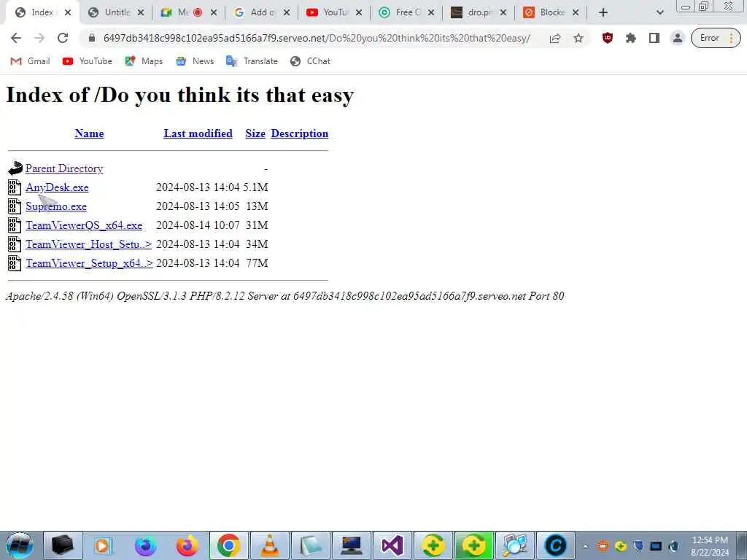The height and width of the screenshot is (560, 747).
Task: Click the Error update button
Action: 716,38
